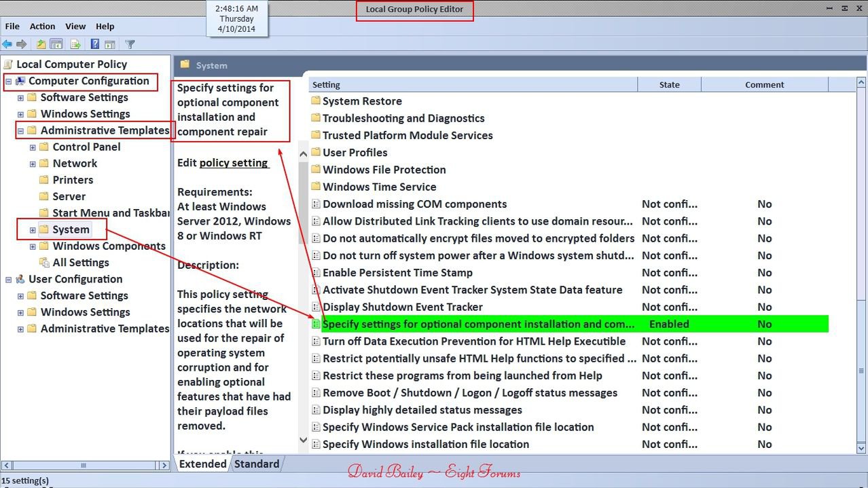This screenshot has width=868, height=488.
Task: Open the Help menu
Action: [105, 26]
